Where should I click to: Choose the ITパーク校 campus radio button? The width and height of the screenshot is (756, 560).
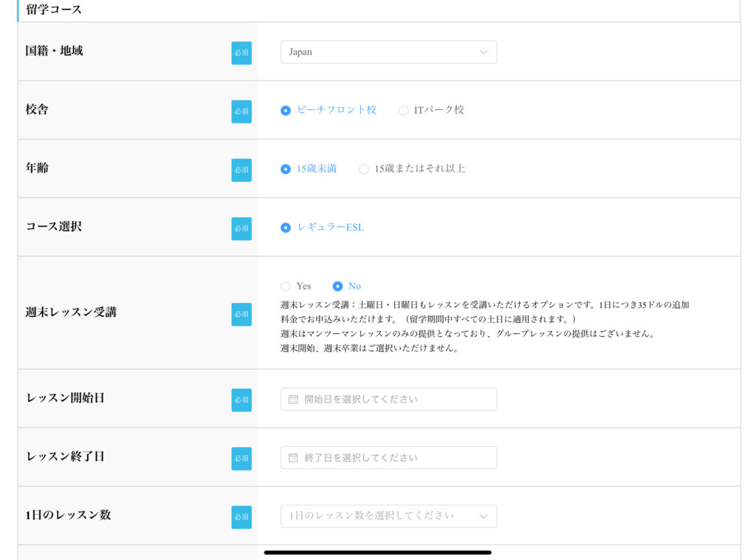click(x=403, y=110)
